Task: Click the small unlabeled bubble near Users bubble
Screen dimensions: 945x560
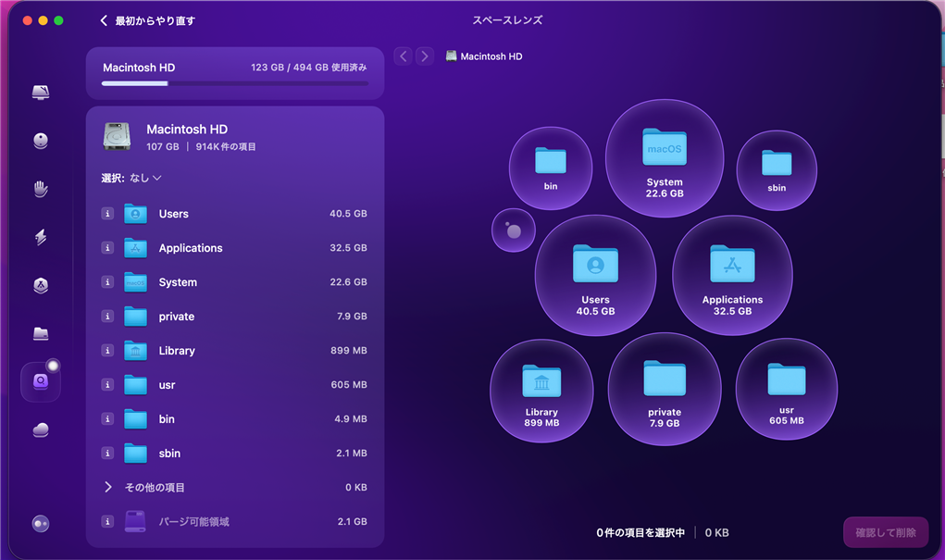Action: [x=514, y=230]
